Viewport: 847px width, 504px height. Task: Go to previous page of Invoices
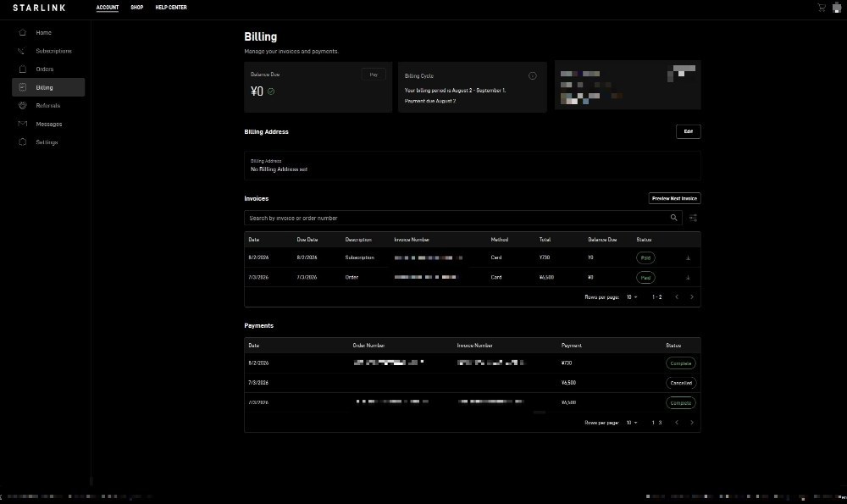click(676, 297)
